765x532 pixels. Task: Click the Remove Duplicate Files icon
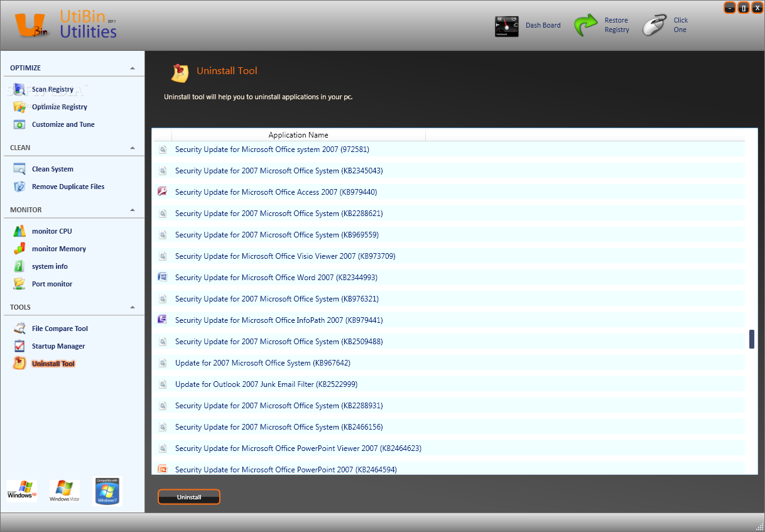click(19, 187)
